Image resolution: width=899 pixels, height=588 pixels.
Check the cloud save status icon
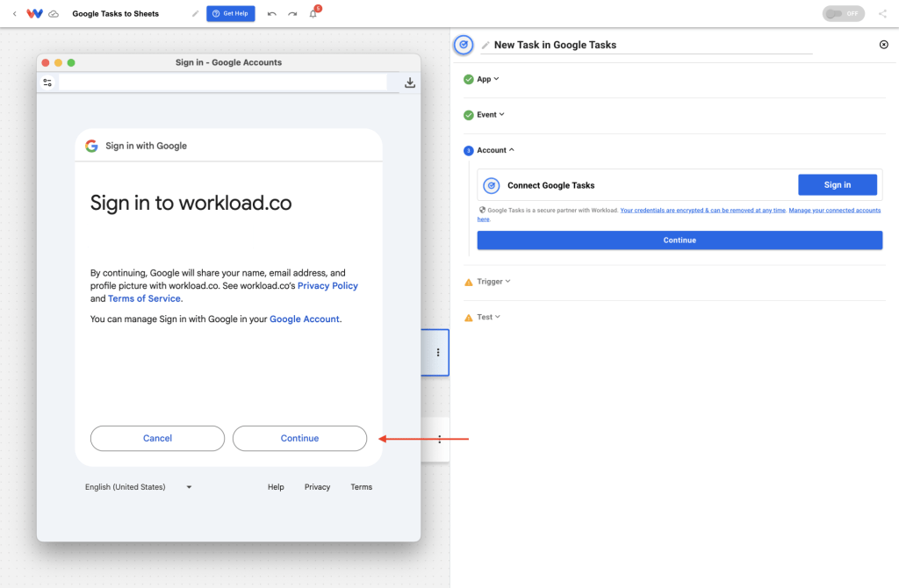pyautogui.click(x=54, y=14)
